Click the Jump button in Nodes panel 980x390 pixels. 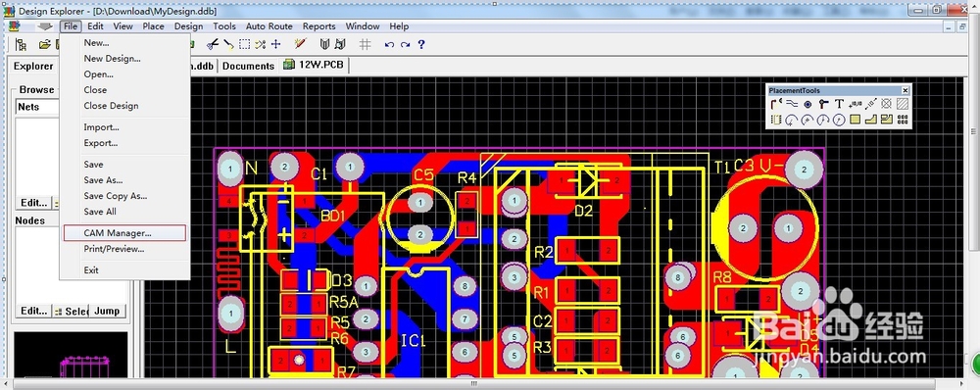click(107, 311)
